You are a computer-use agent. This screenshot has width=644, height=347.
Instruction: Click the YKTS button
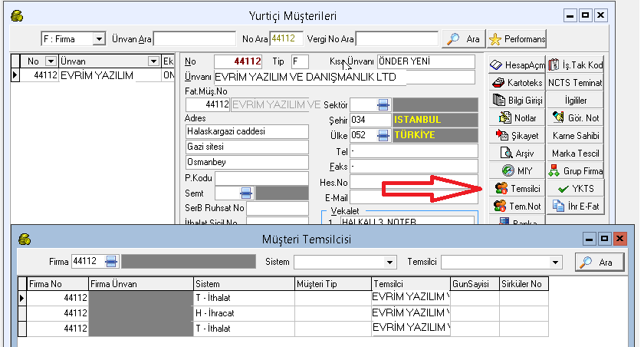click(x=575, y=188)
